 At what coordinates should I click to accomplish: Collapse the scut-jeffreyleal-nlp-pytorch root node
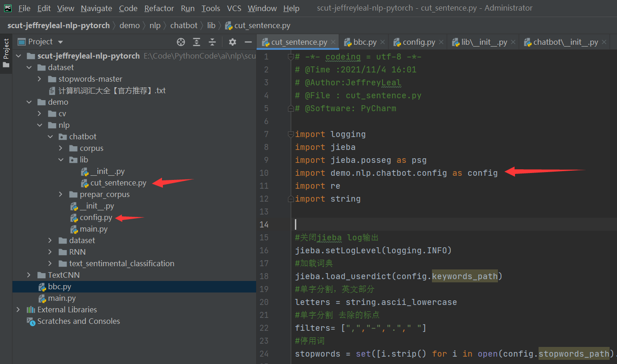pos(18,56)
